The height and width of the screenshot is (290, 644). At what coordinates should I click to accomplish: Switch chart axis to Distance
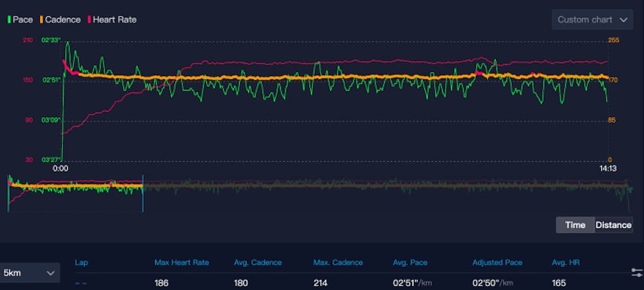point(613,224)
